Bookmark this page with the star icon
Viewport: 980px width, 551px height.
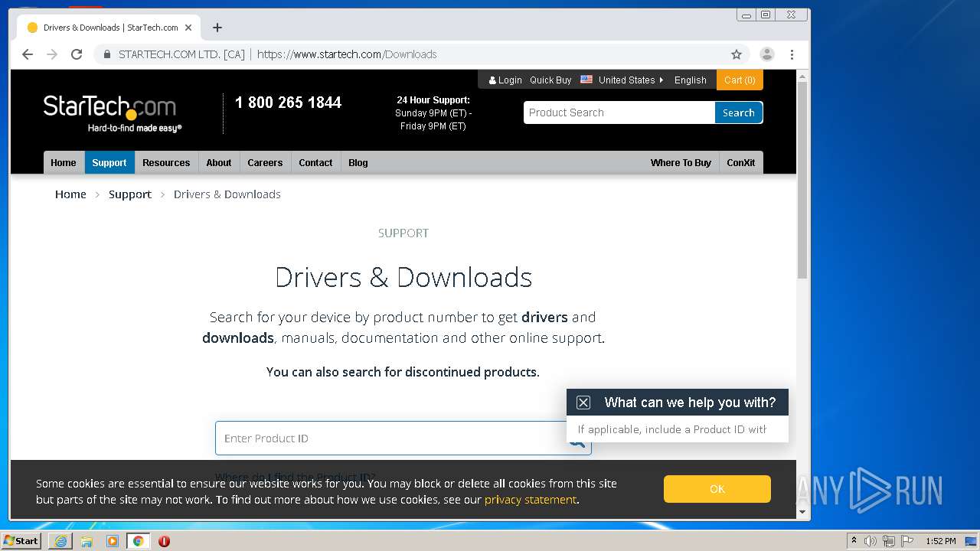737,54
